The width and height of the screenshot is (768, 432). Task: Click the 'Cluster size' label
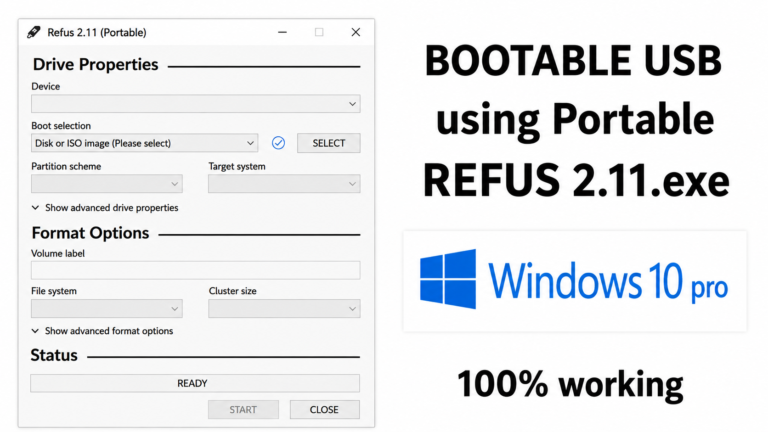(233, 291)
